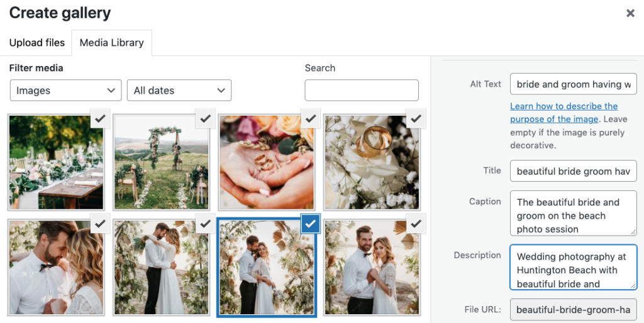Select the File URL field
This screenshot has height=323, width=644.
coord(573,310)
